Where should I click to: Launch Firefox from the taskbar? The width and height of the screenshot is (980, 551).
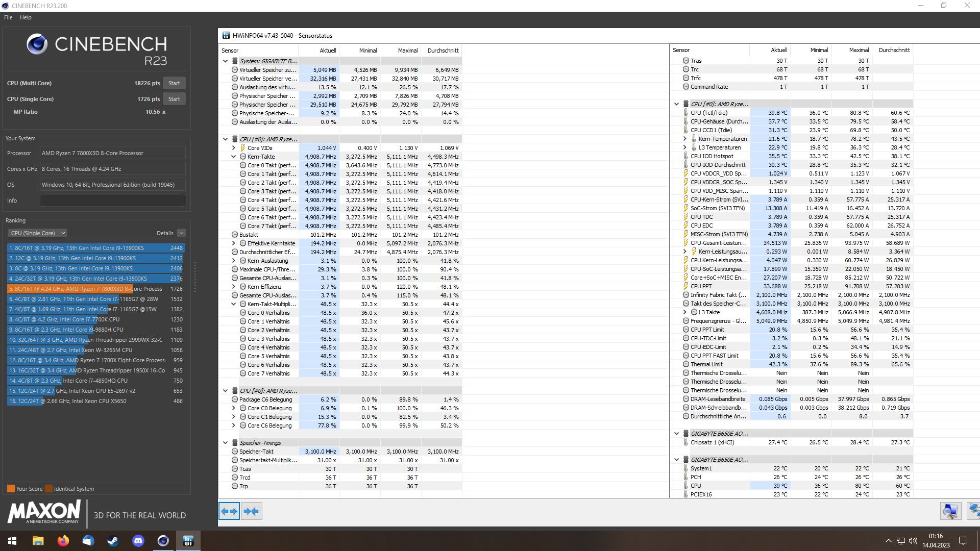[63, 541]
